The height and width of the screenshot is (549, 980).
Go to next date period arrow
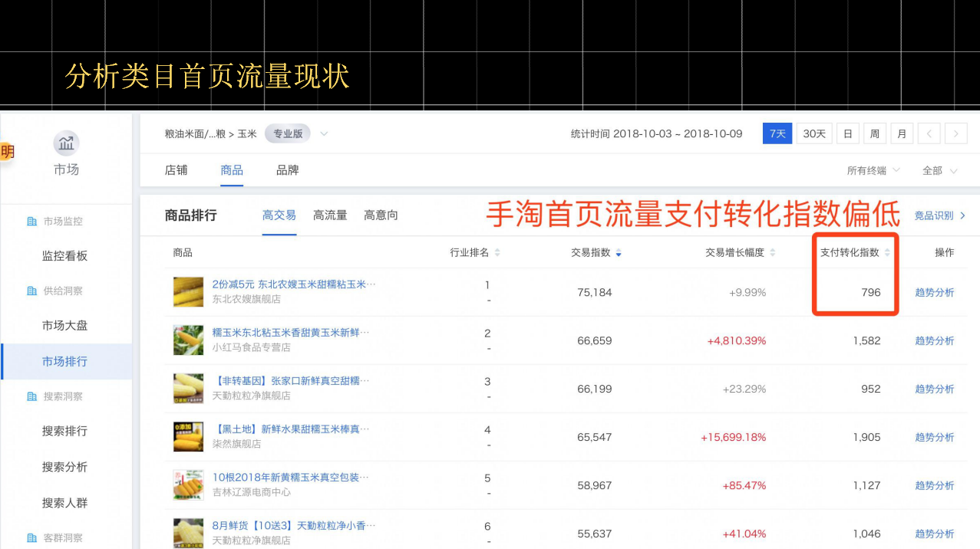click(x=956, y=133)
